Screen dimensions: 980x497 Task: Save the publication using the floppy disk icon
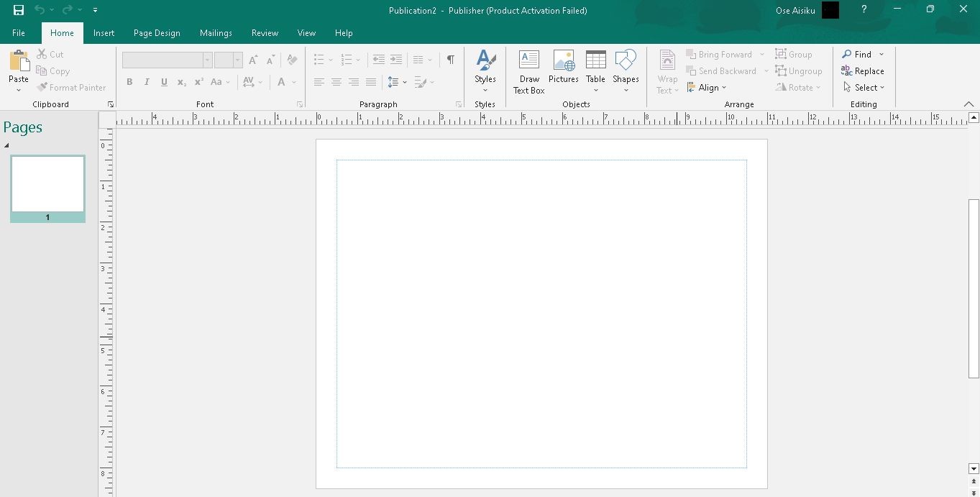[19, 10]
